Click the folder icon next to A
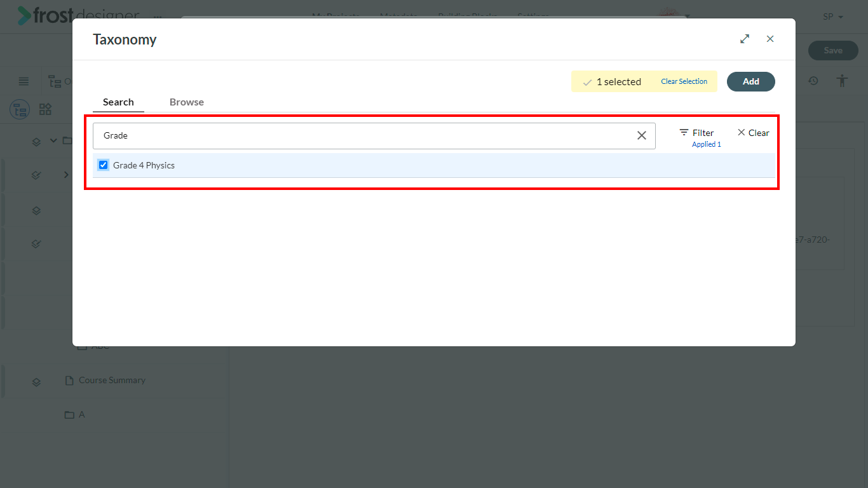Viewport: 868px width, 488px height. (70, 415)
